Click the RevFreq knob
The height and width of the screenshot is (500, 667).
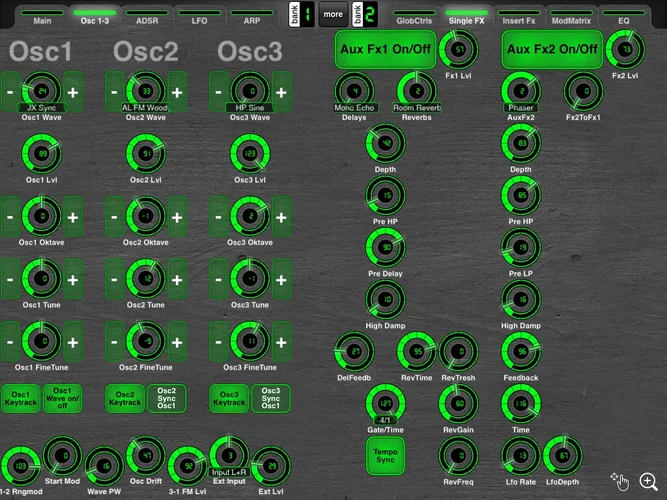click(459, 456)
